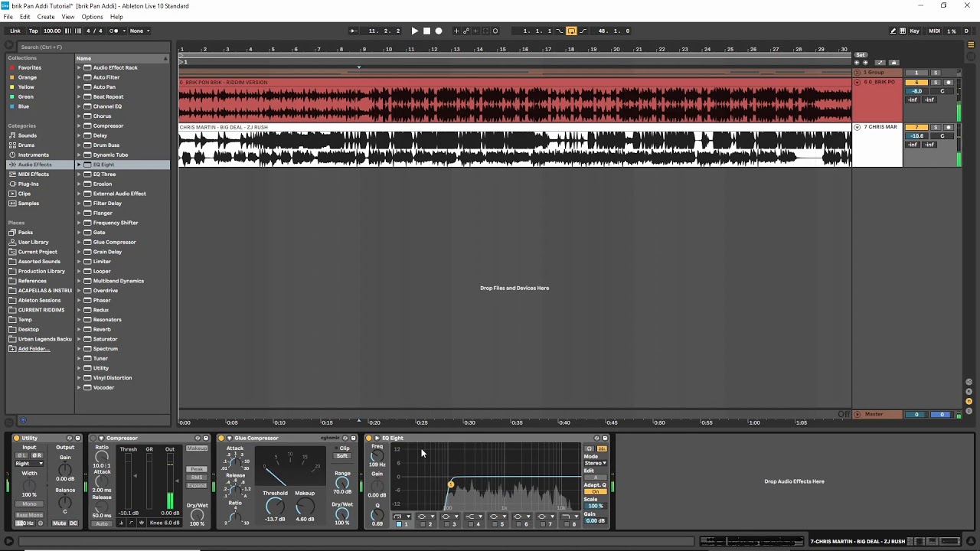Select the Instruments category icon
Image resolution: width=980 pixels, height=551 pixels.
(12, 155)
